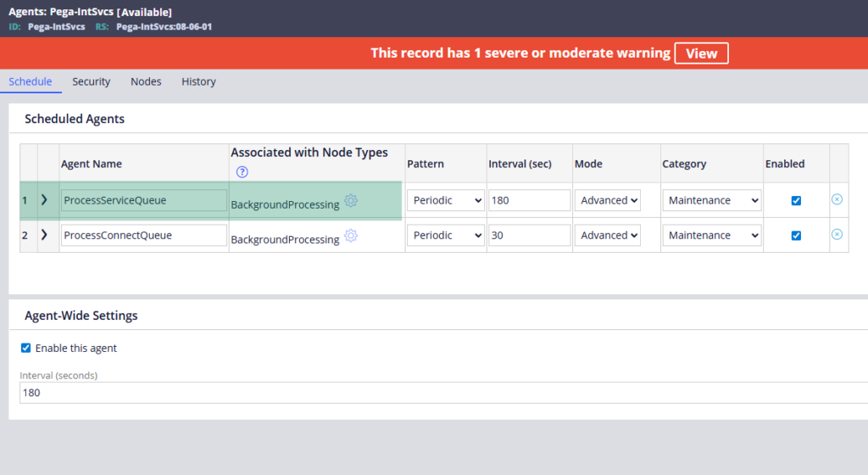Click BackgroundProcessing text in ProcessConnectQueue row
The height and width of the screenshot is (475, 868).
click(285, 239)
